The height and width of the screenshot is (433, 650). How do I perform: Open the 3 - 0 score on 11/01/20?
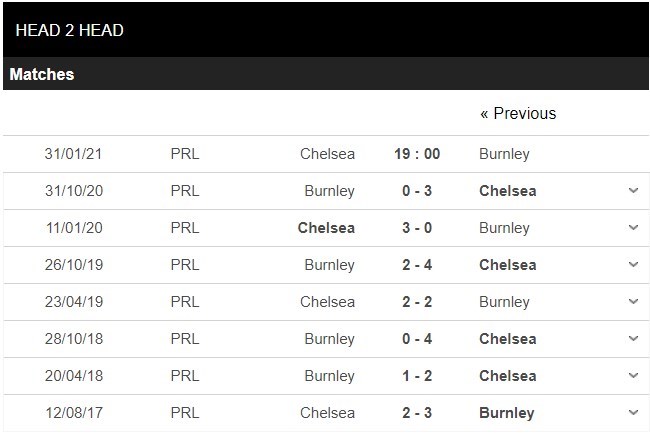(x=417, y=227)
